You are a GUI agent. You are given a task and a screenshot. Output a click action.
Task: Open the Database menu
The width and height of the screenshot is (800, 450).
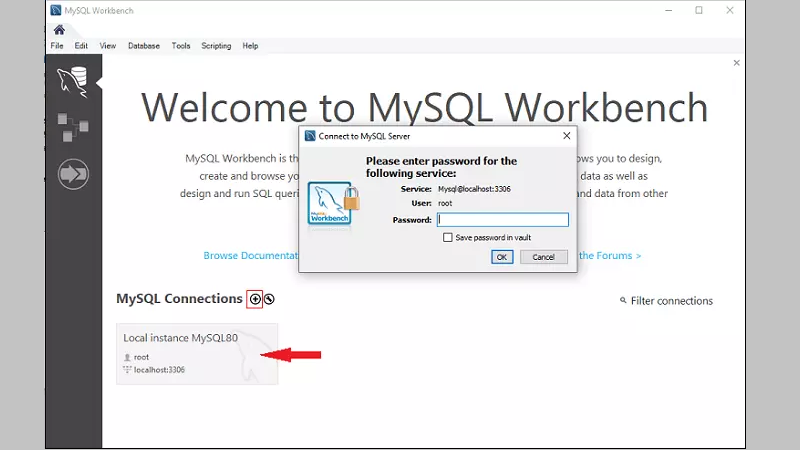point(144,45)
